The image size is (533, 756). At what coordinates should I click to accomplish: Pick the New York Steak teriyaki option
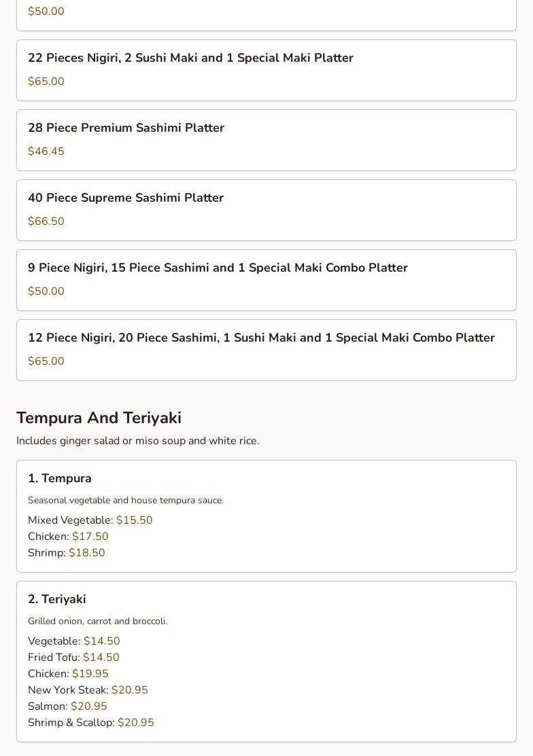(88, 690)
